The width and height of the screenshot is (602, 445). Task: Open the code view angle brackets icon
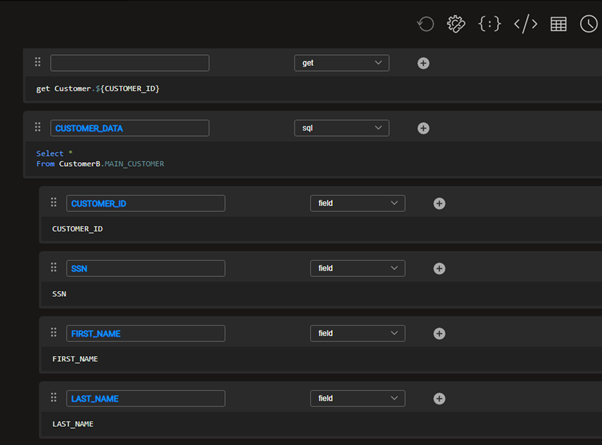click(x=525, y=24)
